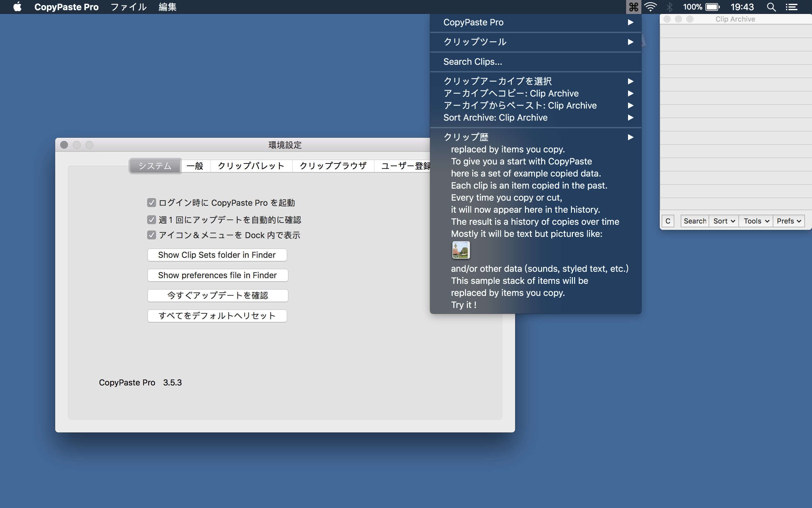Open the CopyPaste Pro application menu

(x=66, y=7)
